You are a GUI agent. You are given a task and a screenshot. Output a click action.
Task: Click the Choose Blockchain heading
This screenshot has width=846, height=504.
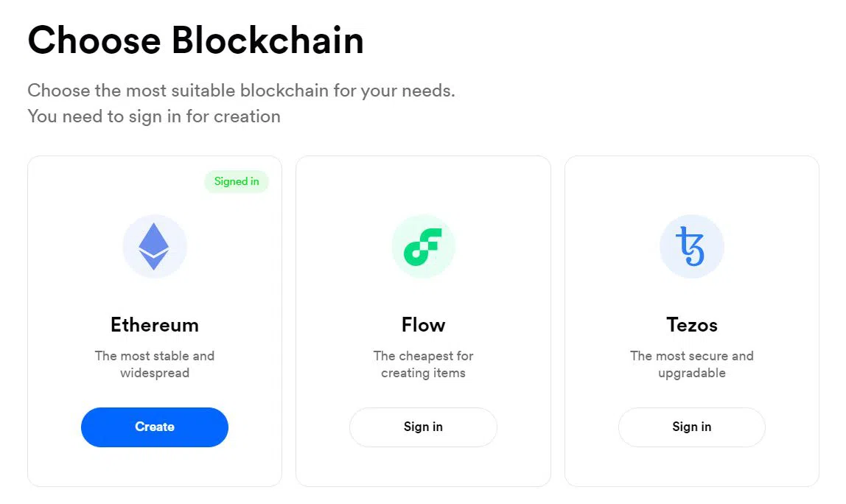pos(196,40)
